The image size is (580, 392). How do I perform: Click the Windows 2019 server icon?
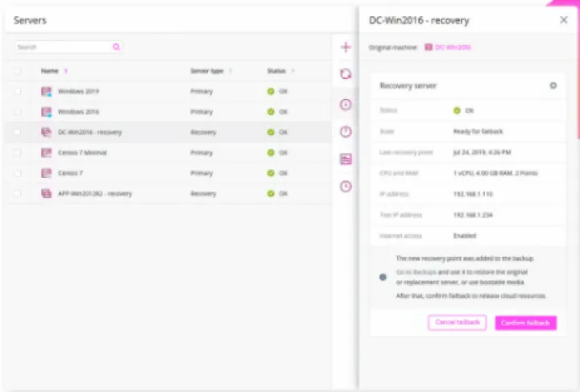(x=46, y=92)
